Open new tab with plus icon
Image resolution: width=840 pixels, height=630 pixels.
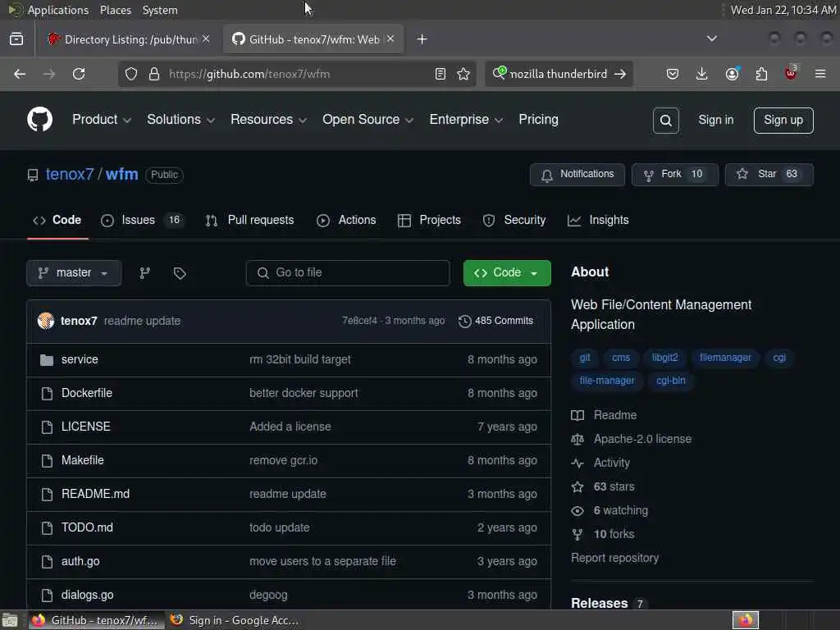(422, 39)
